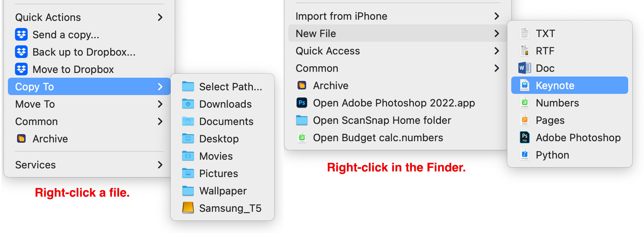The image size is (644, 239).
Task: Click the Keynote file icon in New File submenu
Action: click(524, 86)
